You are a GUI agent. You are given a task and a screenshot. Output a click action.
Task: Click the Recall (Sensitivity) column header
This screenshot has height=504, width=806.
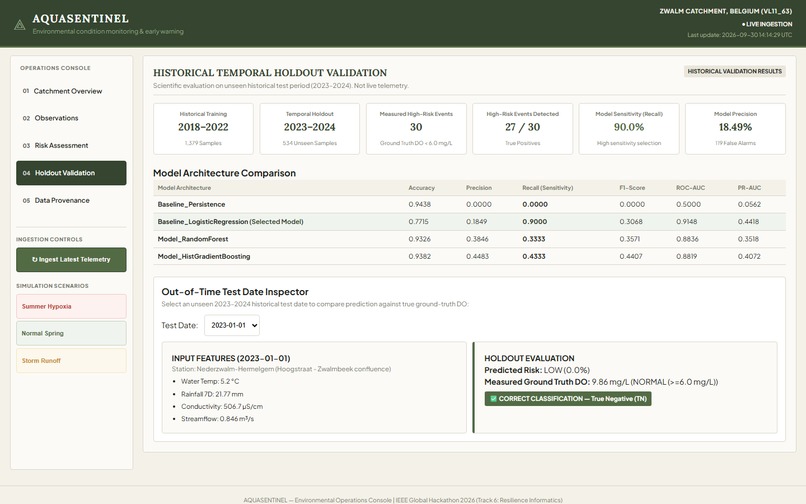click(547, 188)
